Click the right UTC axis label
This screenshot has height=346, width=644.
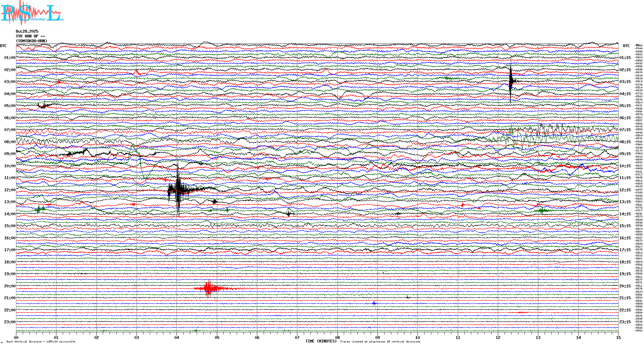[626, 46]
